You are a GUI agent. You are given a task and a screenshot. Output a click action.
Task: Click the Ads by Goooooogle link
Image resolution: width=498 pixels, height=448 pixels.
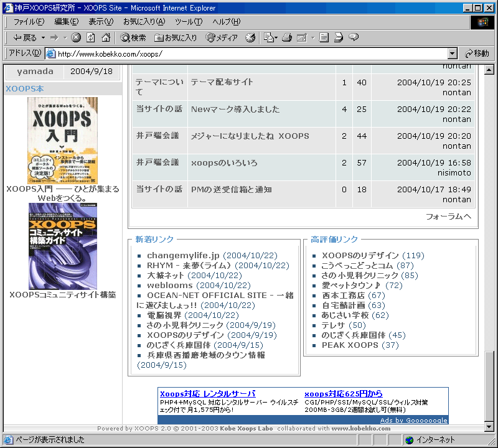[x=414, y=420]
